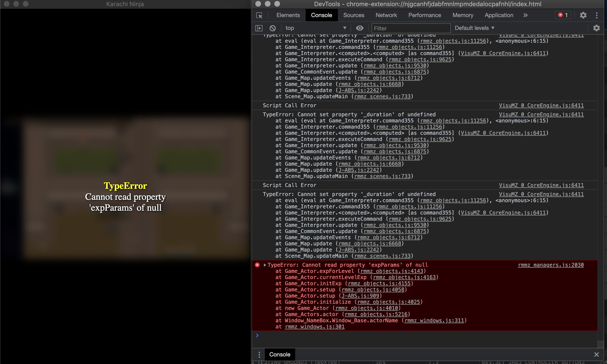Open rmmz_managers.js:2030 source link
This screenshot has height=364, width=607.
click(x=551, y=265)
